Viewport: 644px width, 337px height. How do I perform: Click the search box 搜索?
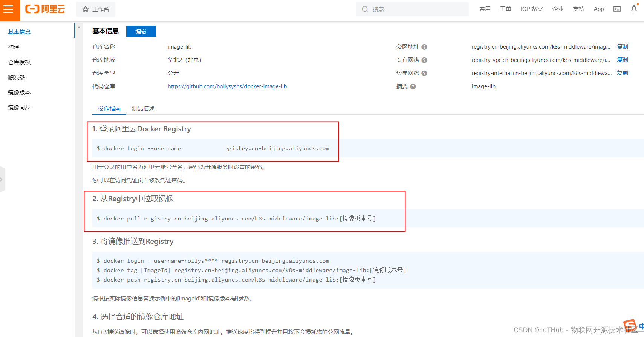pyautogui.click(x=412, y=9)
